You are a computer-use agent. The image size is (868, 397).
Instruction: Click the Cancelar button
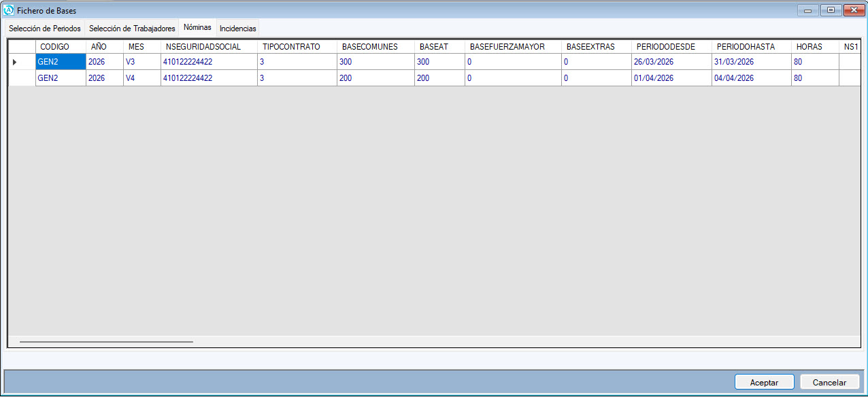[829, 382]
